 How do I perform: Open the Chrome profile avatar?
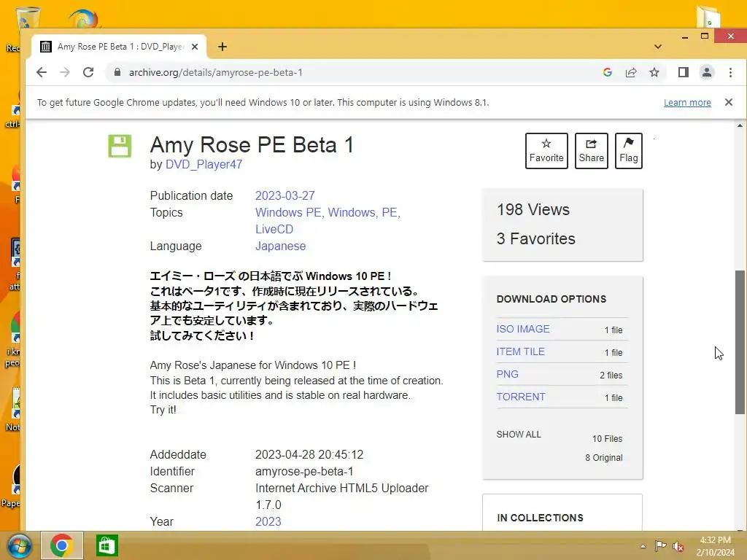click(x=706, y=72)
